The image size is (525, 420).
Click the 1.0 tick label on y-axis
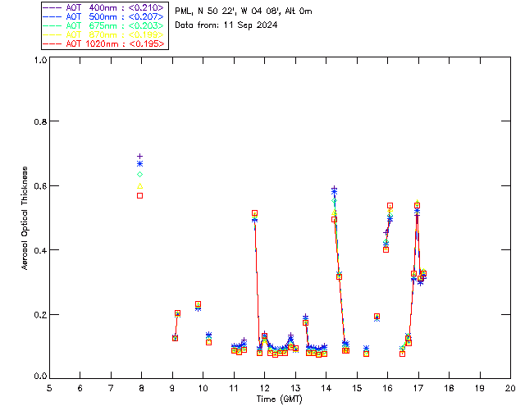click(39, 60)
